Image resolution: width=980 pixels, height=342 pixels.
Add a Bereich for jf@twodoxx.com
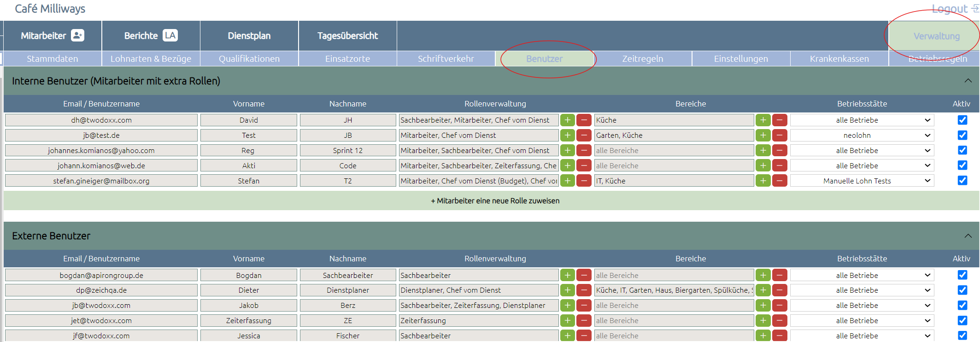[763, 336]
